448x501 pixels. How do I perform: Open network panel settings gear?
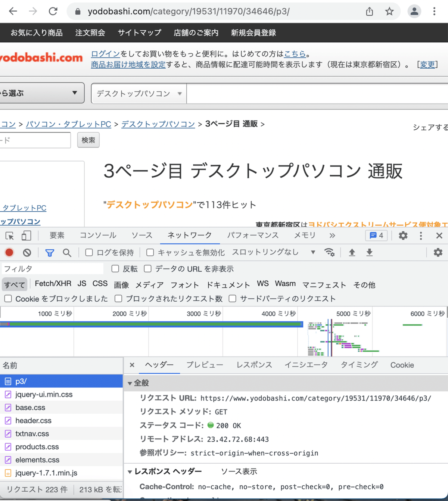(x=438, y=253)
